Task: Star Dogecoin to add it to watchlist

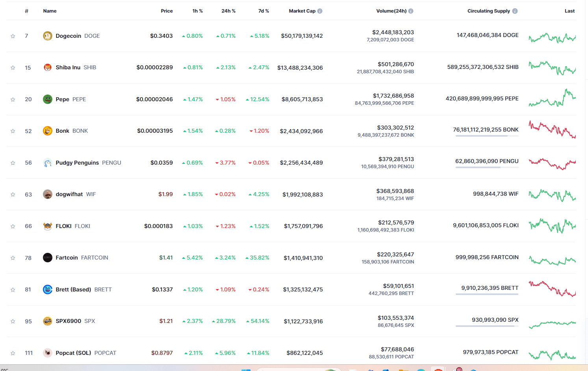Action: 13,35
